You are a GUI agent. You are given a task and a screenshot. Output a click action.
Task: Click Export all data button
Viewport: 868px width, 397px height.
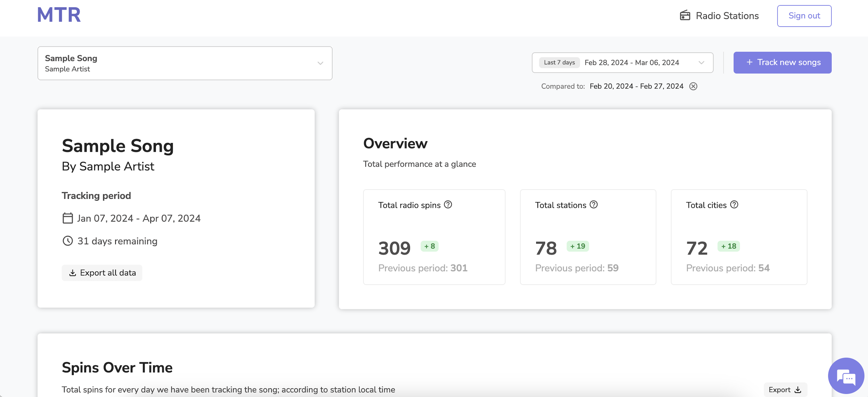point(102,273)
